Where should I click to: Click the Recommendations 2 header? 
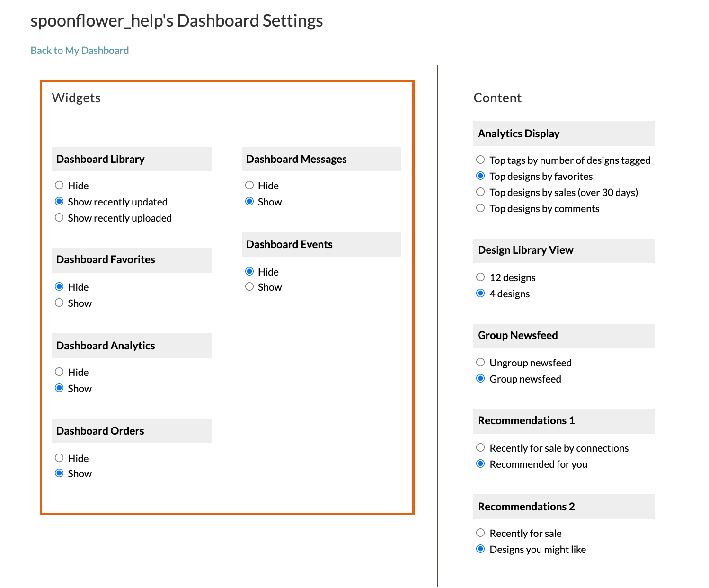[x=564, y=507]
